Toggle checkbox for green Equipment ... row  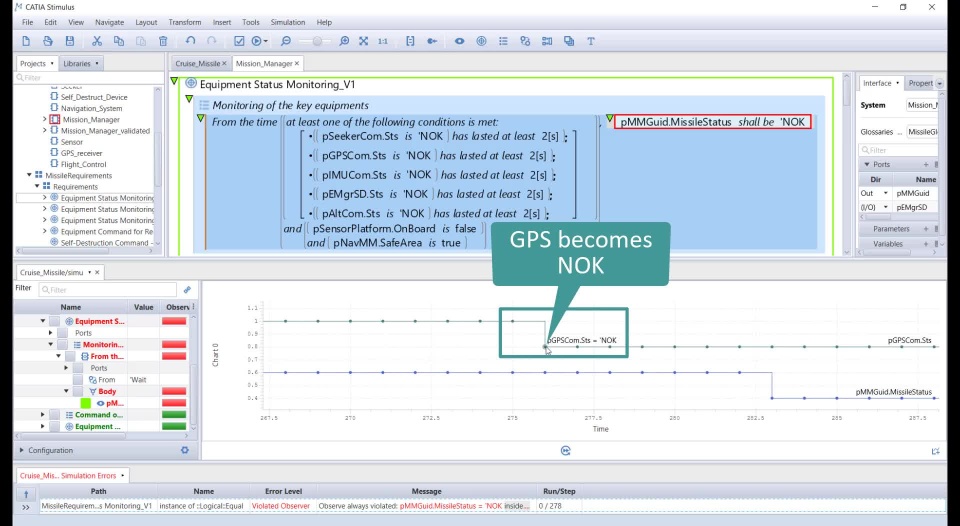coord(55,426)
